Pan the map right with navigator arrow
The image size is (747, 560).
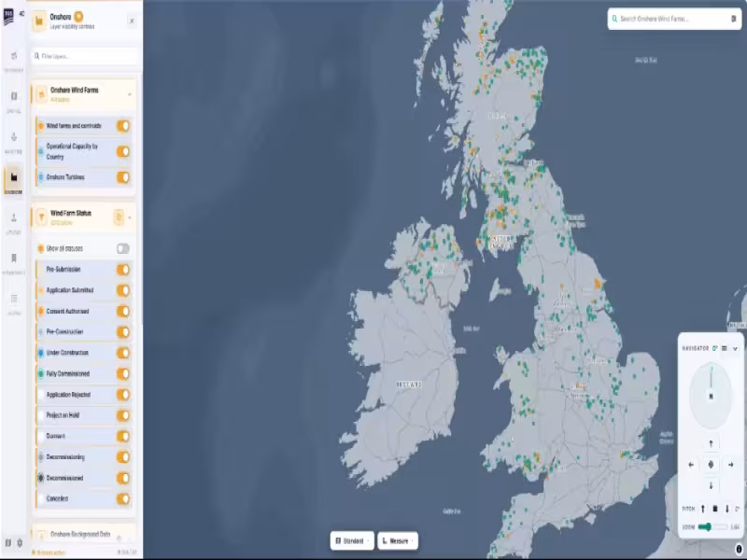tap(731, 465)
